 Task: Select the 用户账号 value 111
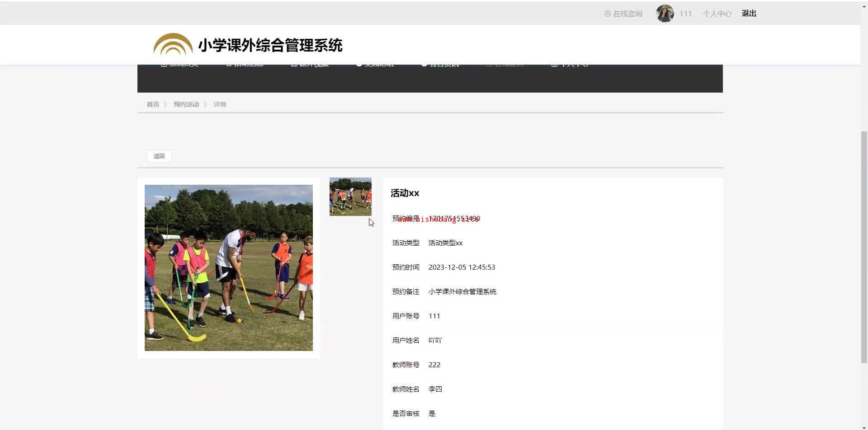434,316
